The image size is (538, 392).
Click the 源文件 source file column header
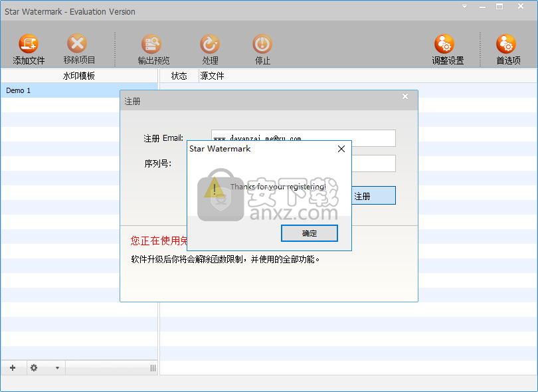pos(212,76)
